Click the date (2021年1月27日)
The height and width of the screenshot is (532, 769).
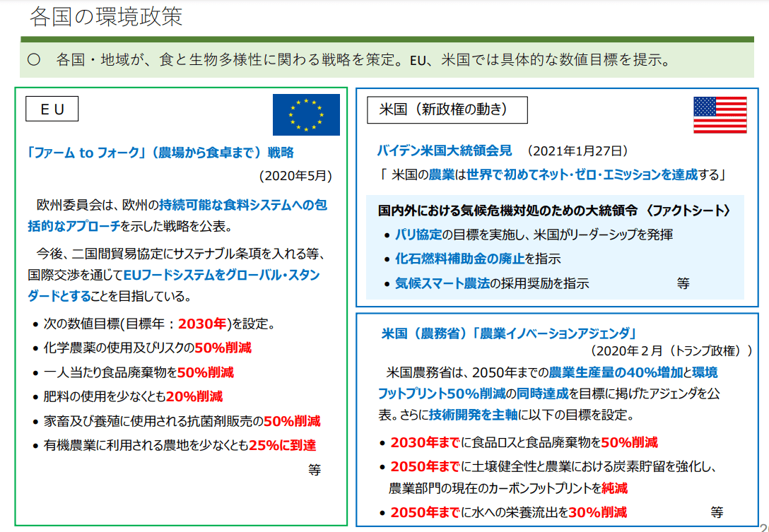(x=577, y=150)
